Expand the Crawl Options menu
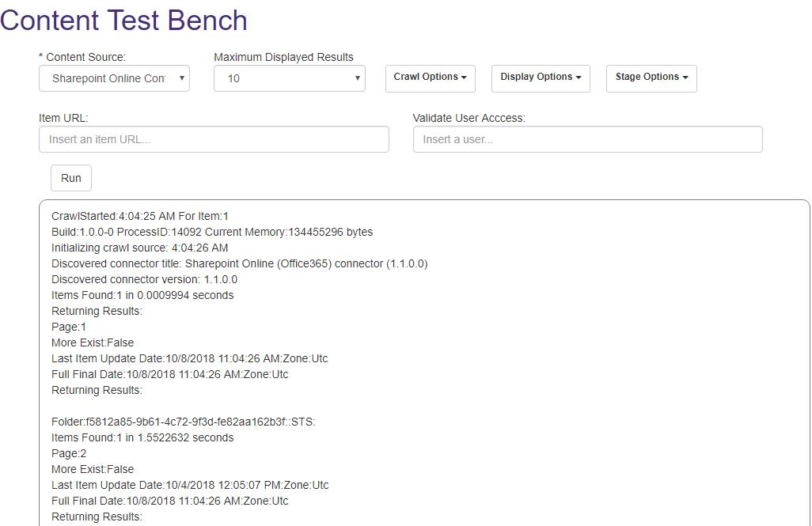 coord(430,78)
